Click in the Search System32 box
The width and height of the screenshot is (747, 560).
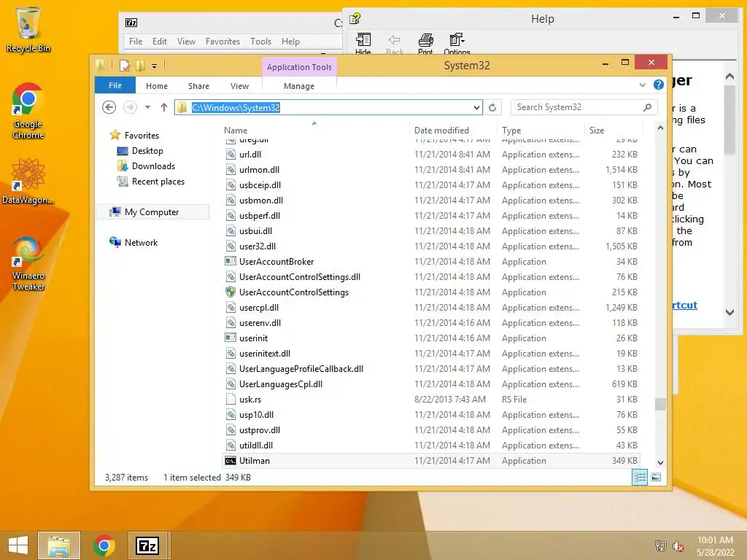click(576, 107)
